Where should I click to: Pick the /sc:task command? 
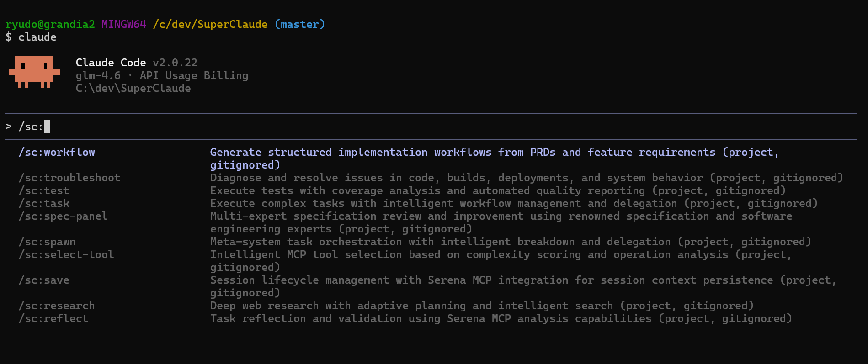(44, 204)
